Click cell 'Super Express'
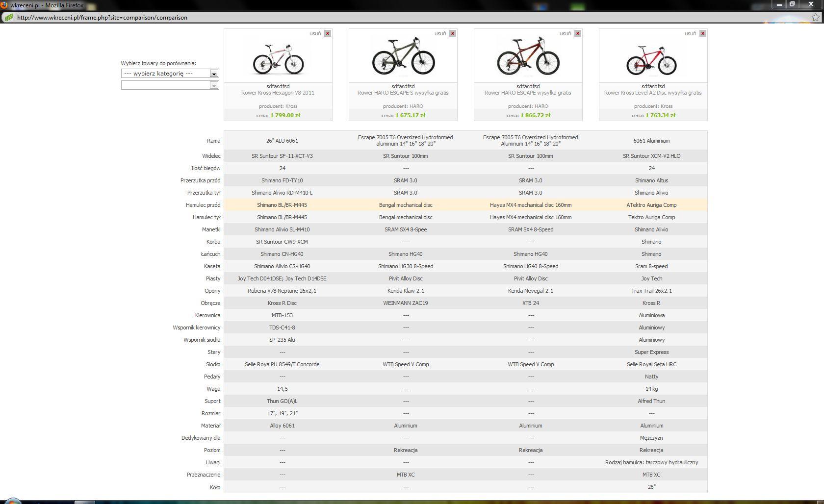824x504 pixels. 651,352
